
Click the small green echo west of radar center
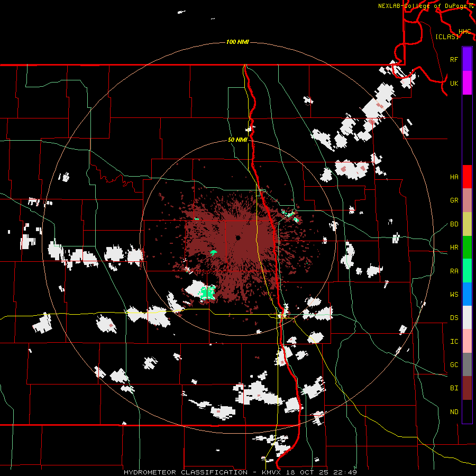point(214,252)
